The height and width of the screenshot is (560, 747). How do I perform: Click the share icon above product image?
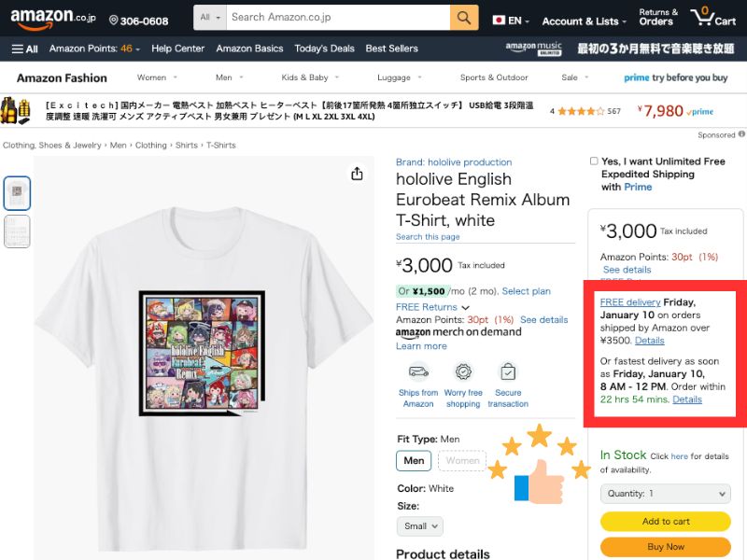357,174
